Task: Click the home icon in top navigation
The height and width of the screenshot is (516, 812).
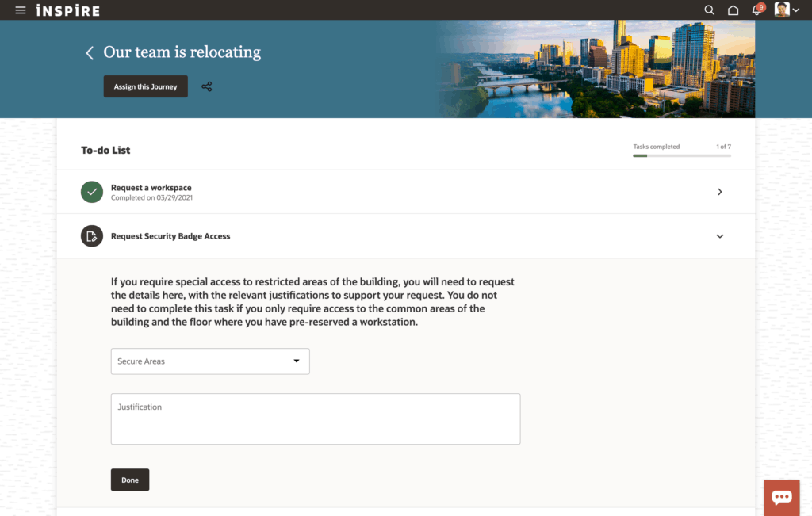Action: point(732,10)
